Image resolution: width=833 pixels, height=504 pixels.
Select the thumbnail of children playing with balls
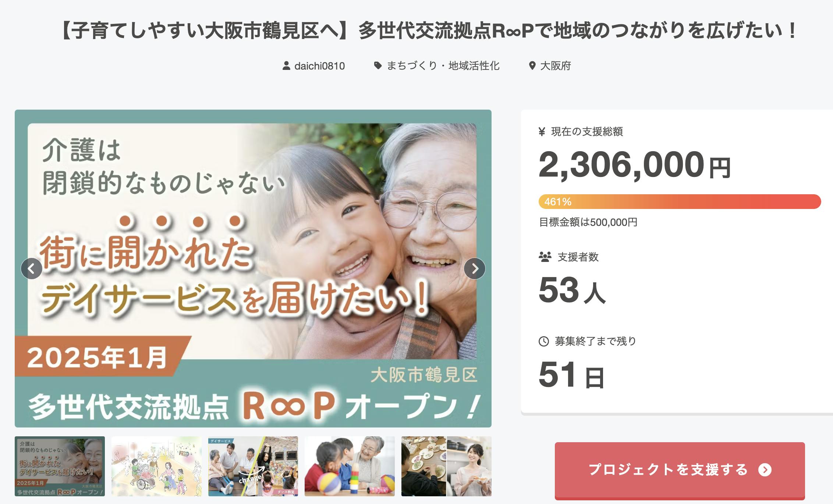(350, 466)
